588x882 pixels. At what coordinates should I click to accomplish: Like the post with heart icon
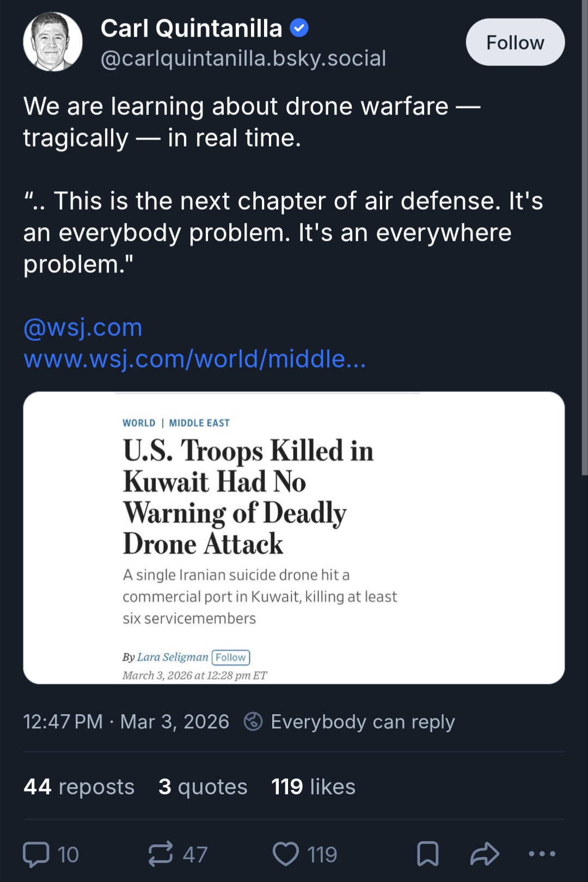[286, 854]
